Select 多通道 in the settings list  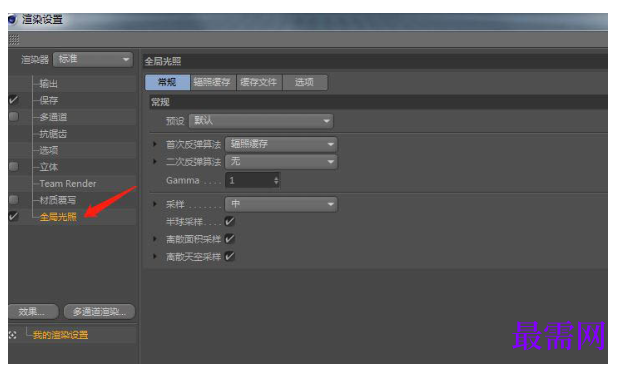point(53,117)
